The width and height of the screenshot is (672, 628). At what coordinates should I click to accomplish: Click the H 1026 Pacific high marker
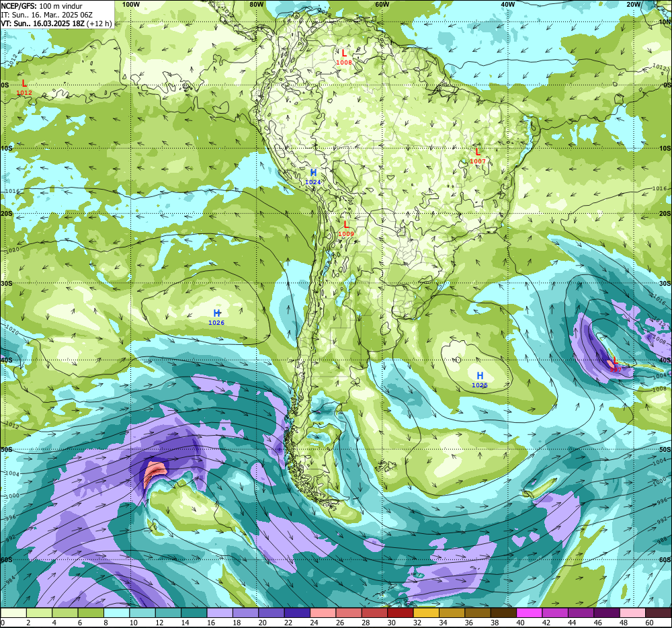pyautogui.click(x=216, y=317)
